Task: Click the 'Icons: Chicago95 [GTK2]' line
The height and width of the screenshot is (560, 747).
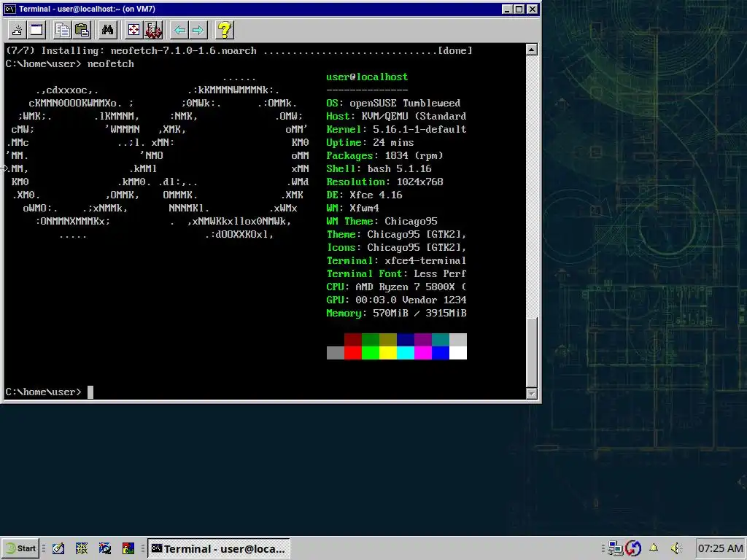Action: click(x=396, y=248)
